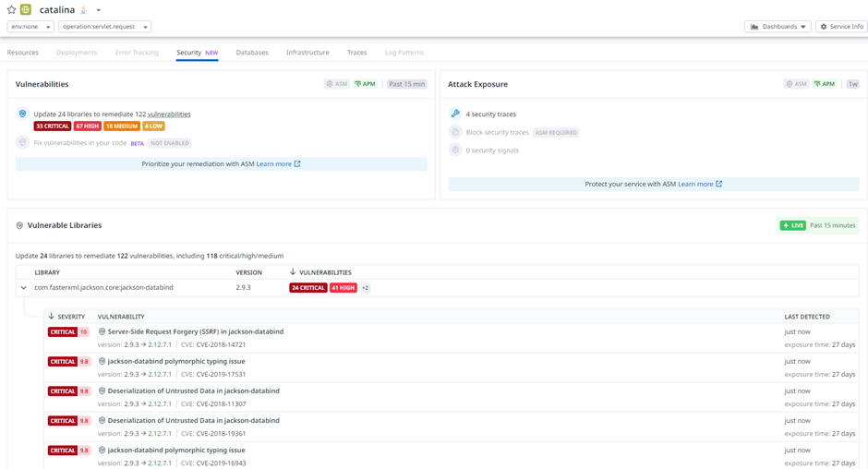This screenshot has width=868, height=469.
Task: Open the dropdown arrow next to catalina
Action: [99, 10]
